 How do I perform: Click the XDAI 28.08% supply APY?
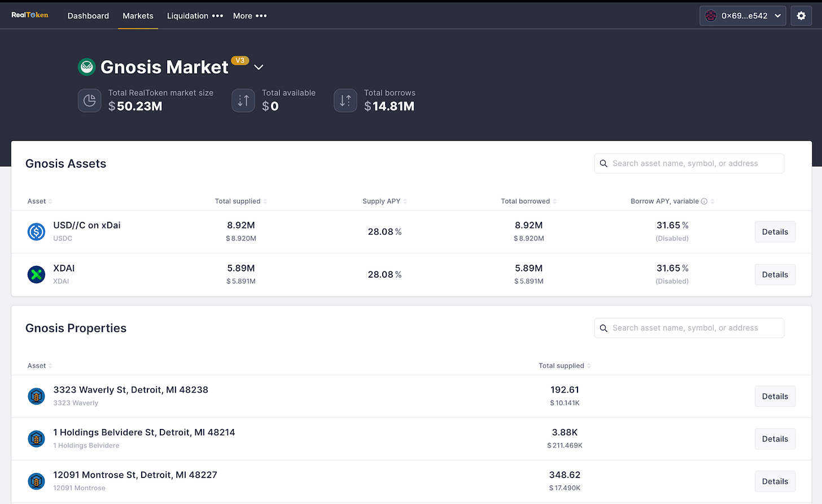[384, 275]
